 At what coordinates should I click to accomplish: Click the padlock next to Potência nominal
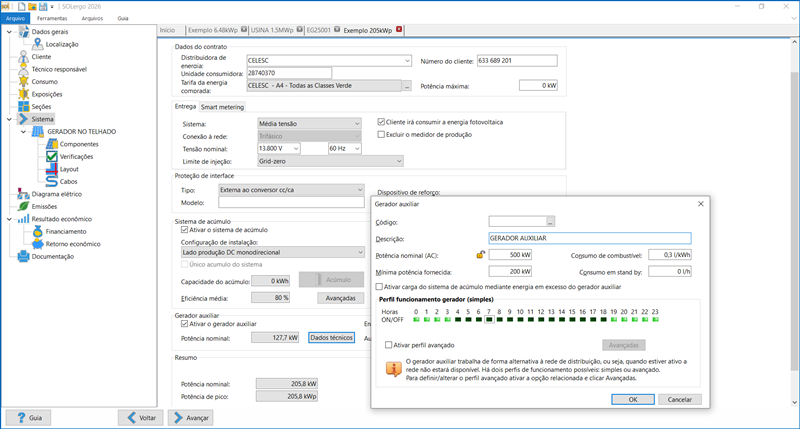[x=480, y=255]
